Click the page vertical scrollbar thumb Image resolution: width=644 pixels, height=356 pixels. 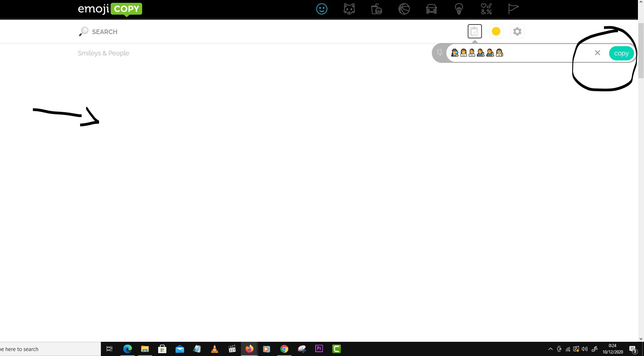[x=641, y=50]
